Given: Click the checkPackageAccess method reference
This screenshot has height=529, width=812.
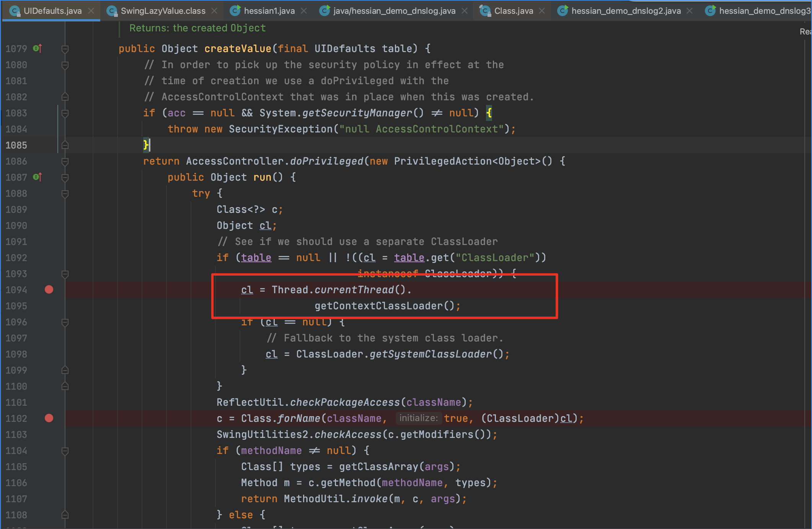Looking at the screenshot, I should [344, 402].
